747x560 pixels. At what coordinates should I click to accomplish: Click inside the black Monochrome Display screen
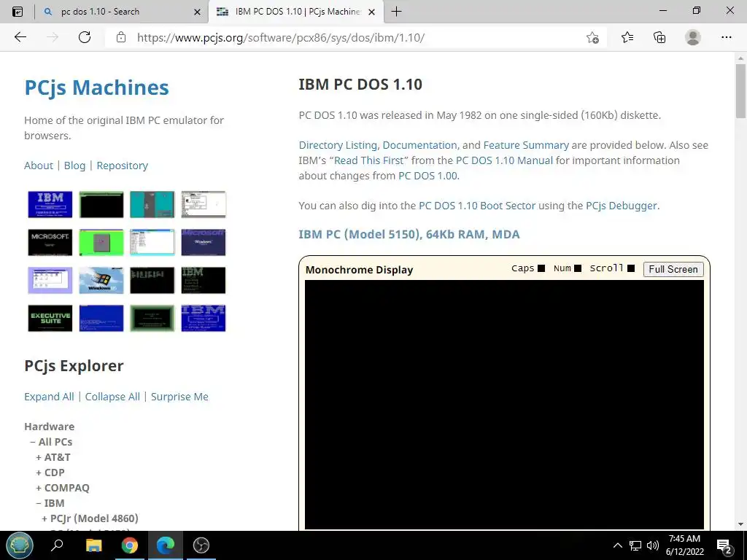click(x=504, y=404)
